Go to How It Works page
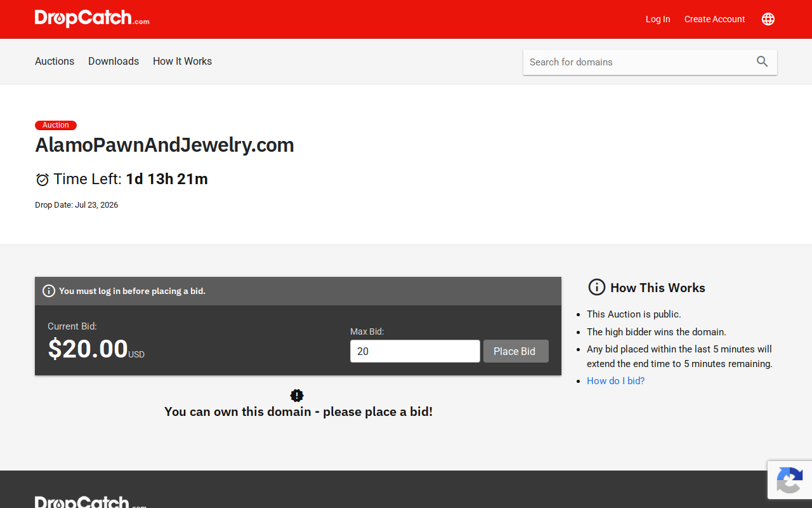 point(182,61)
